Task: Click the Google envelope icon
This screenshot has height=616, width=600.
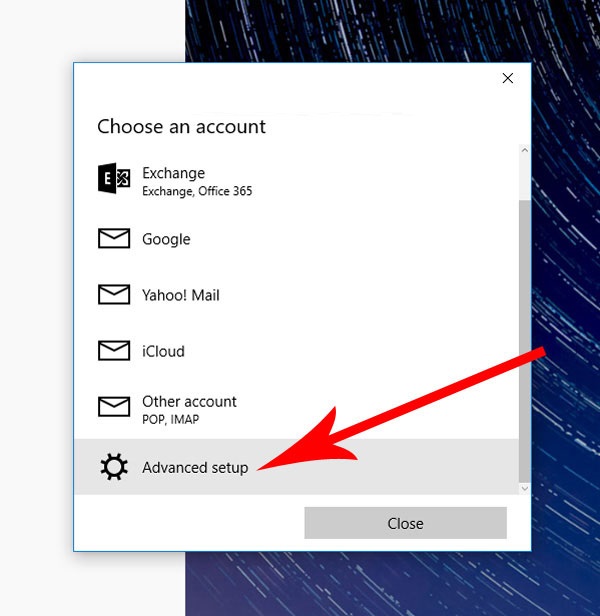Action: [114, 238]
